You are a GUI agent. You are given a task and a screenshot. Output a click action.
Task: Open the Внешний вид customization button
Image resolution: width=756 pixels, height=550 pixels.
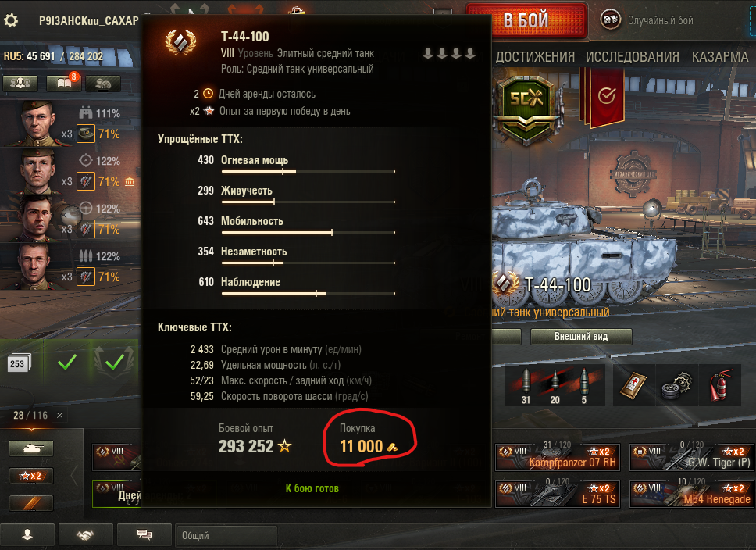pos(581,336)
